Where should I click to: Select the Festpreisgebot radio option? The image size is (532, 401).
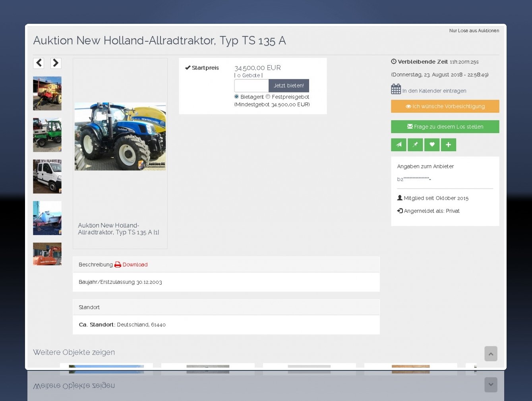(268, 96)
